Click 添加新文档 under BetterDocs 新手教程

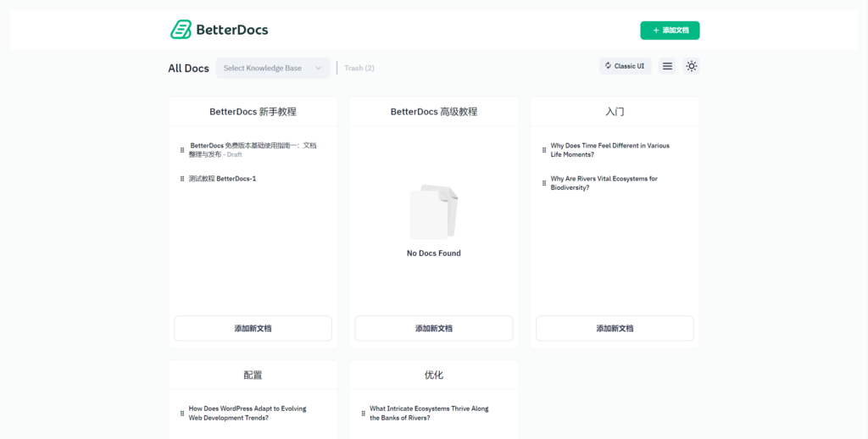pos(253,328)
